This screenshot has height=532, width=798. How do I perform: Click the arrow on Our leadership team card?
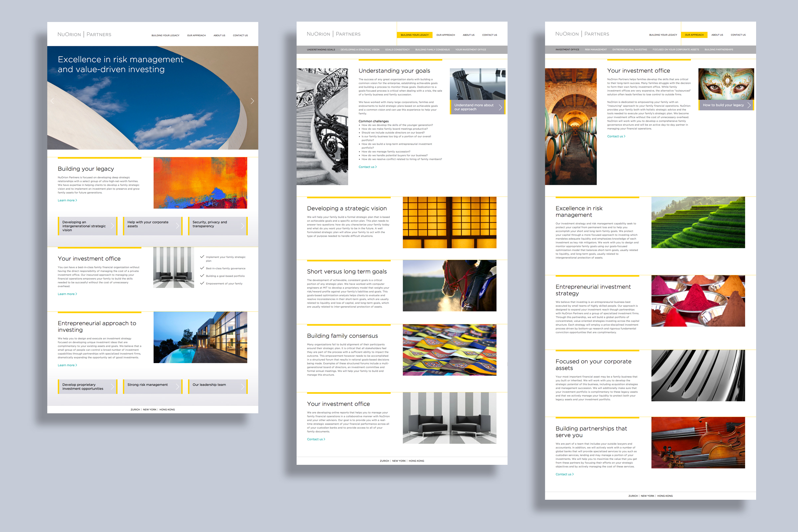pos(242,387)
